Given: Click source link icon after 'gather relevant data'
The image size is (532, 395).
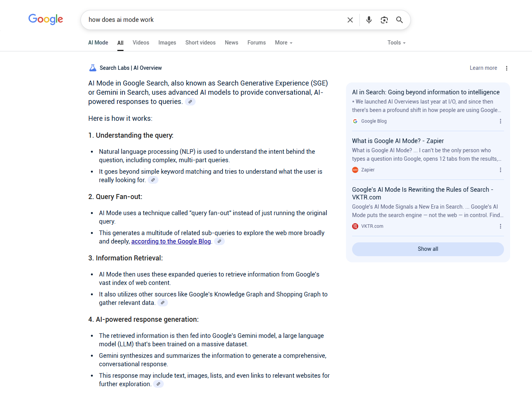Looking at the screenshot, I should [x=163, y=303].
